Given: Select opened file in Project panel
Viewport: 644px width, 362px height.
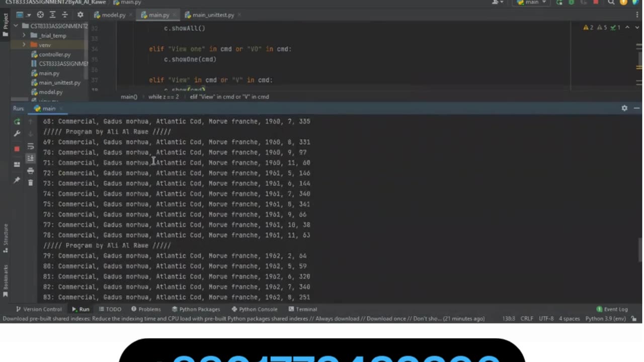Looking at the screenshot, I should 40,15.
